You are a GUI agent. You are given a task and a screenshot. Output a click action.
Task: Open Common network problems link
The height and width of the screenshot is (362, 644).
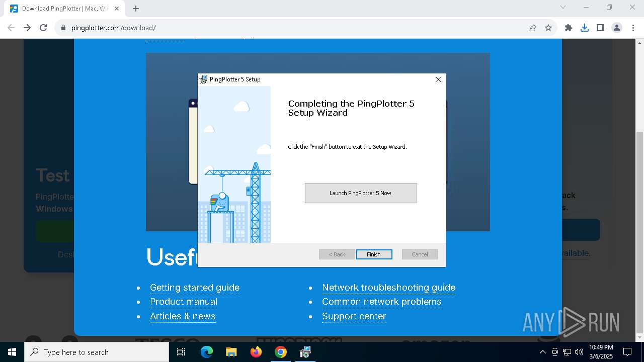click(381, 302)
